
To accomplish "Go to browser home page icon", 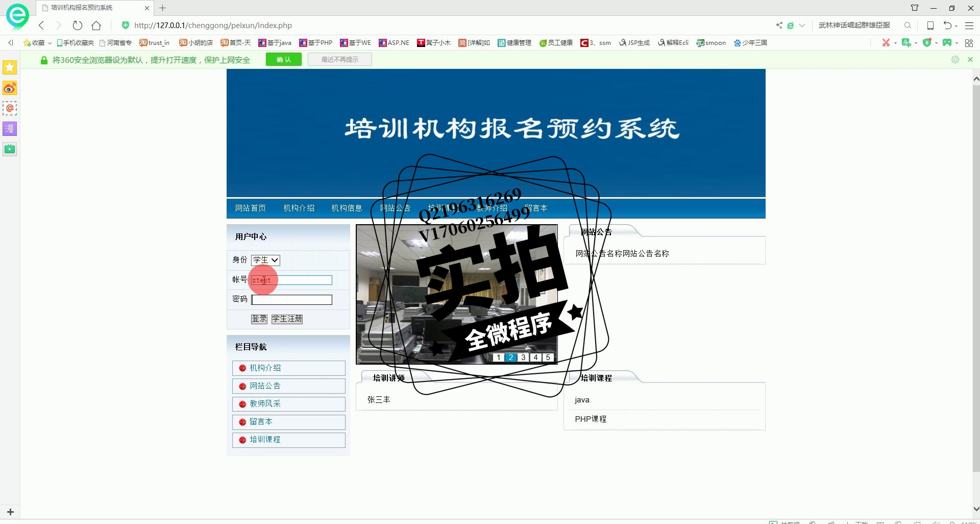I will [96, 26].
